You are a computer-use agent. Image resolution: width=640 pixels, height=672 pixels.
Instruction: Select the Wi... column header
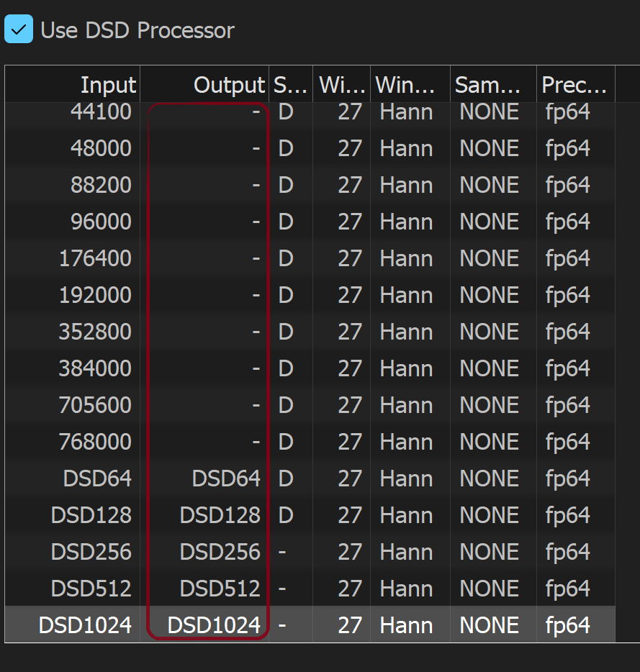(x=342, y=84)
